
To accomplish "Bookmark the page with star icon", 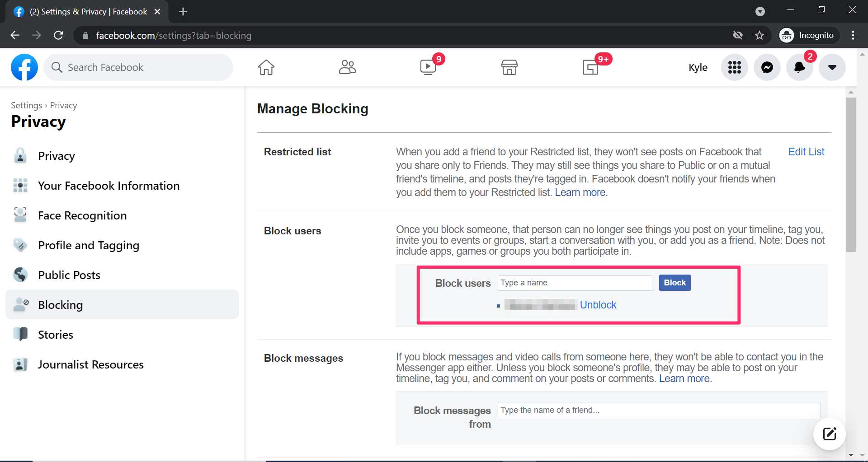I will click(x=759, y=35).
